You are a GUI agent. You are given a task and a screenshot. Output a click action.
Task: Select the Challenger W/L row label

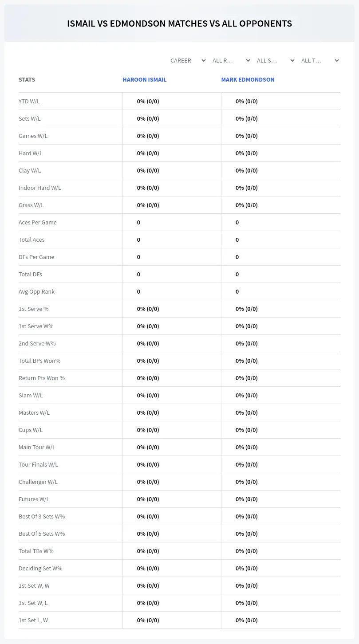tap(38, 482)
